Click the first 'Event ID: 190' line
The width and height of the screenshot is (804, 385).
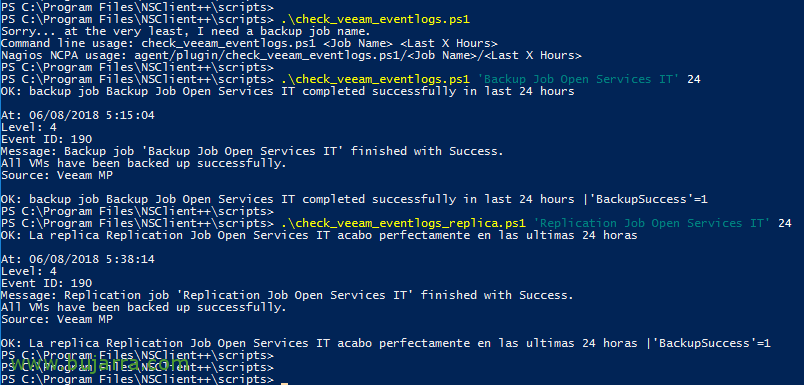pyautogui.click(x=47, y=139)
